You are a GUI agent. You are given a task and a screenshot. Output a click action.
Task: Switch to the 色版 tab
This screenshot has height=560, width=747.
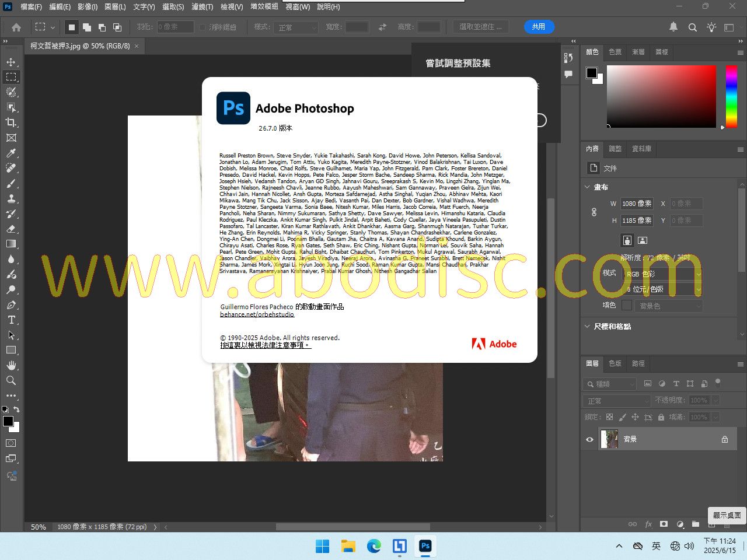click(x=615, y=363)
